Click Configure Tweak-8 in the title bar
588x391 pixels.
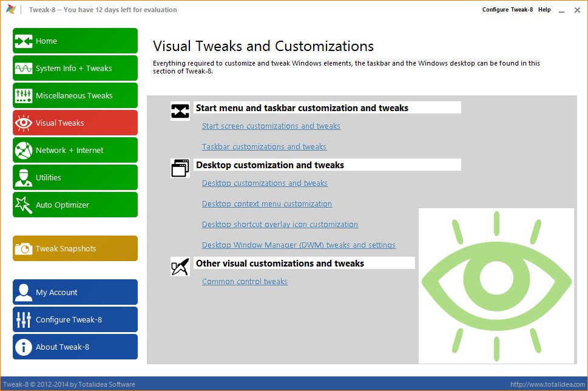pos(507,10)
